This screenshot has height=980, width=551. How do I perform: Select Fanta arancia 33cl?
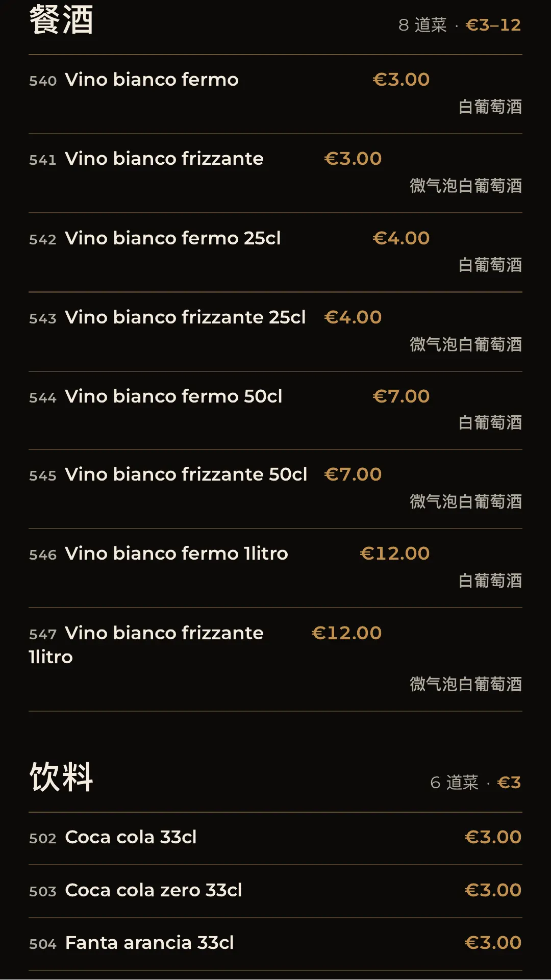[x=275, y=944]
